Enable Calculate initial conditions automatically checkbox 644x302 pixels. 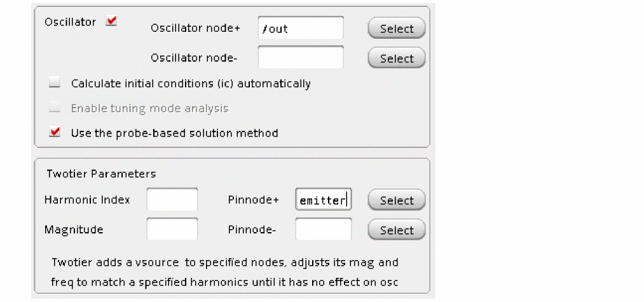[x=55, y=83]
